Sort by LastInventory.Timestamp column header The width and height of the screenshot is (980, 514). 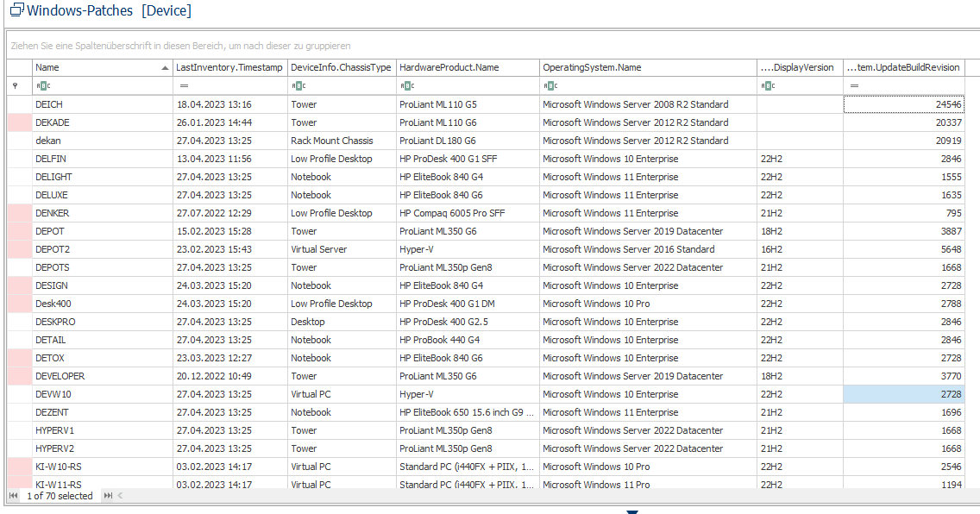[224, 67]
